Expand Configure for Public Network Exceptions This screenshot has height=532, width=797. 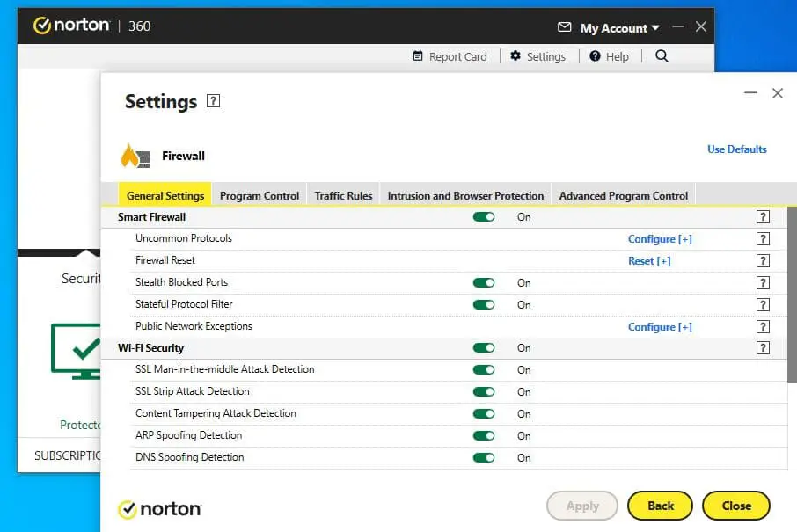pos(660,327)
